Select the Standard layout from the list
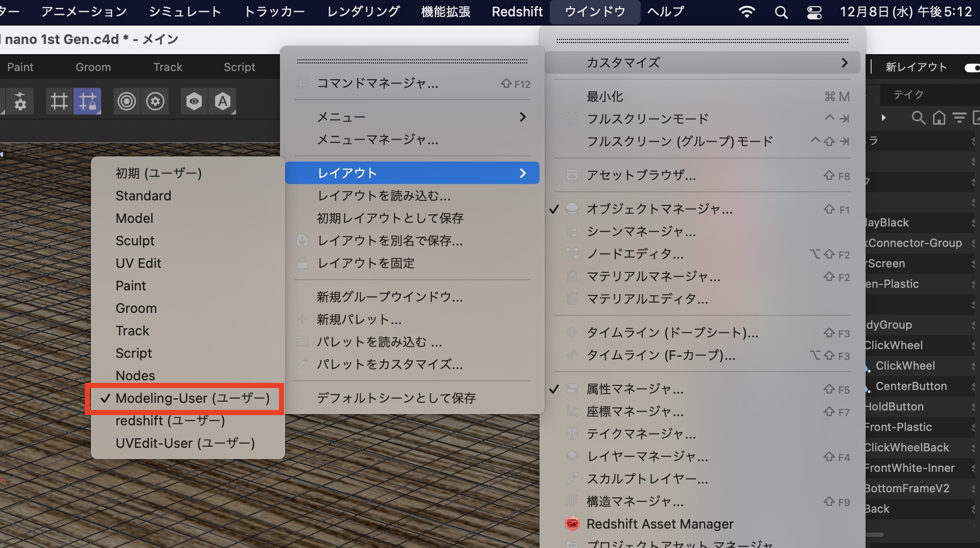Image resolution: width=980 pixels, height=548 pixels. 143,196
